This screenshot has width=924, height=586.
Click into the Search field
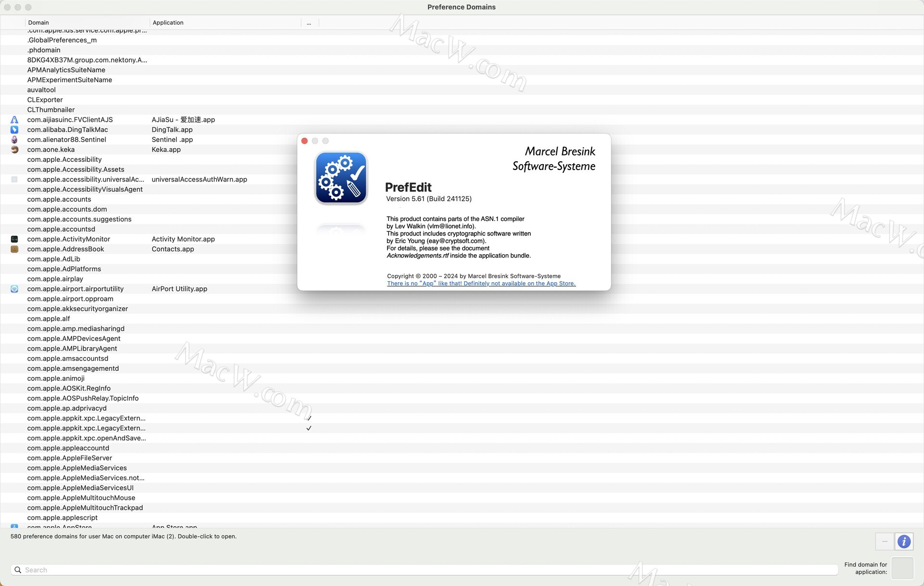pos(424,570)
